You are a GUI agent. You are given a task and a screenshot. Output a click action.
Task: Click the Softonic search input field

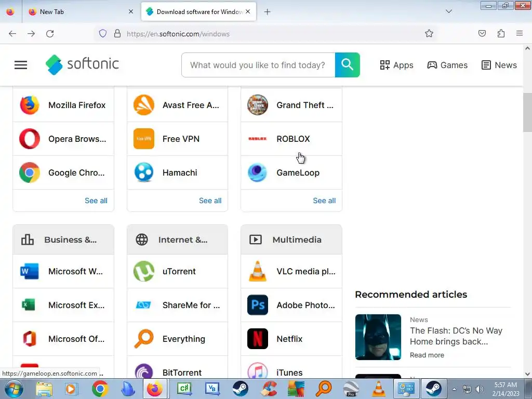click(258, 65)
